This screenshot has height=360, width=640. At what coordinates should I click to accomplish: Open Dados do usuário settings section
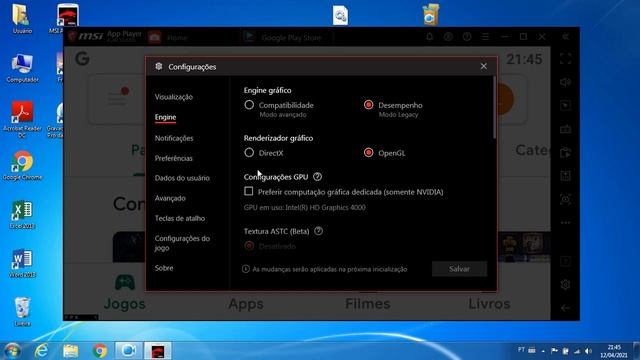[182, 178]
